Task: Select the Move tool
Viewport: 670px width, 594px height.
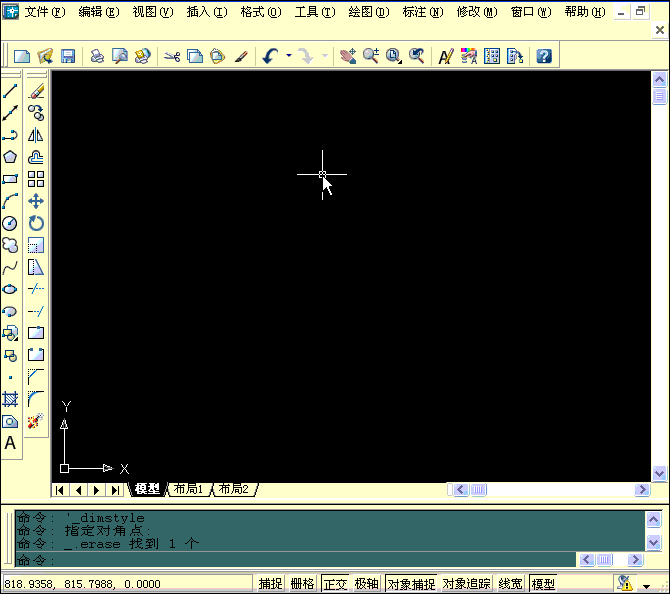Action: tap(36, 201)
